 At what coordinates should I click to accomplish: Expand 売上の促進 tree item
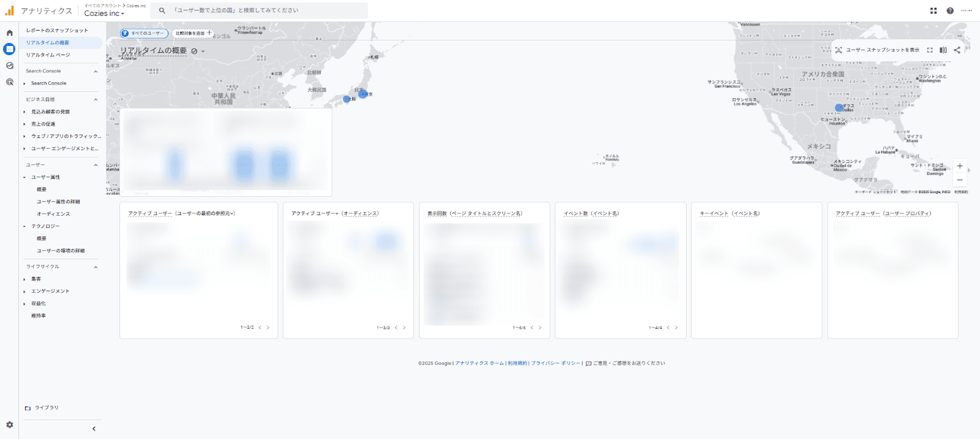24,124
